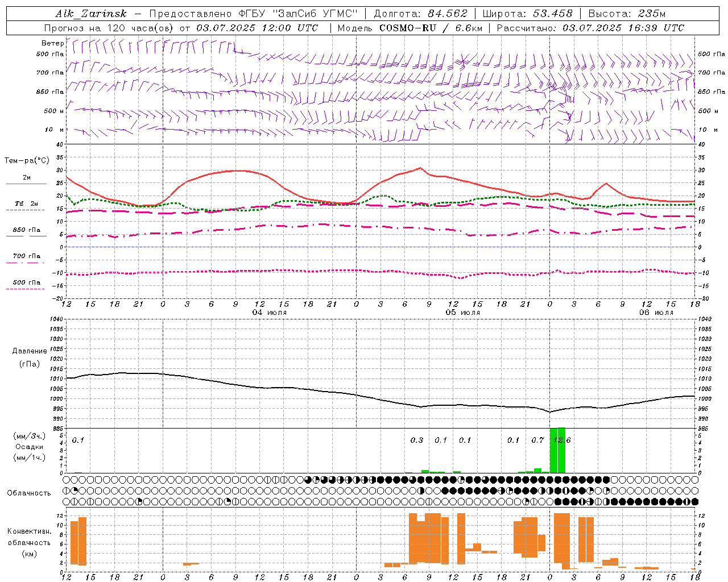Click the 04 июля date label
This screenshot has width=728, height=582.
pyautogui.click(x=270, y=313)
